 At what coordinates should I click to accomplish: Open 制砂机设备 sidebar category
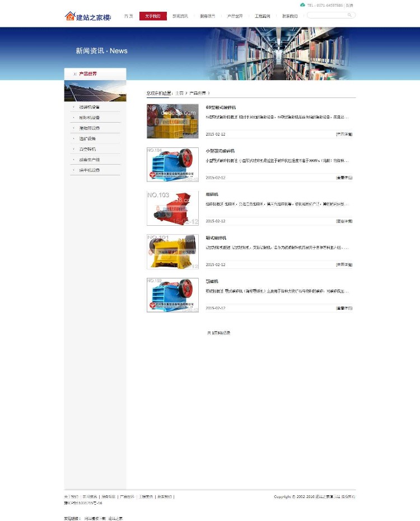(x=89, y=118)
